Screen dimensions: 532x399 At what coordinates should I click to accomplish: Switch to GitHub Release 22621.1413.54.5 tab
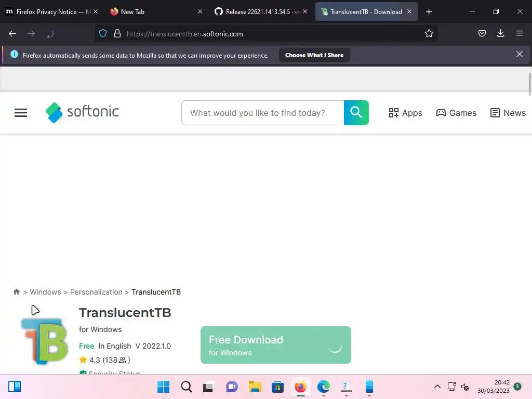pos(261,12)
